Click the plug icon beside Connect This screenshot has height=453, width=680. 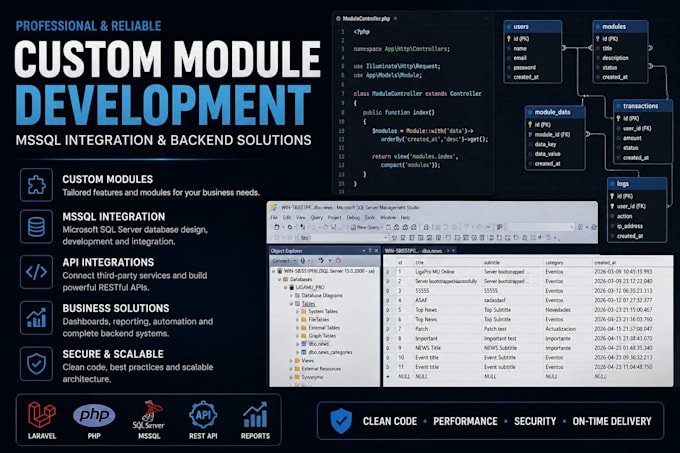303,261
